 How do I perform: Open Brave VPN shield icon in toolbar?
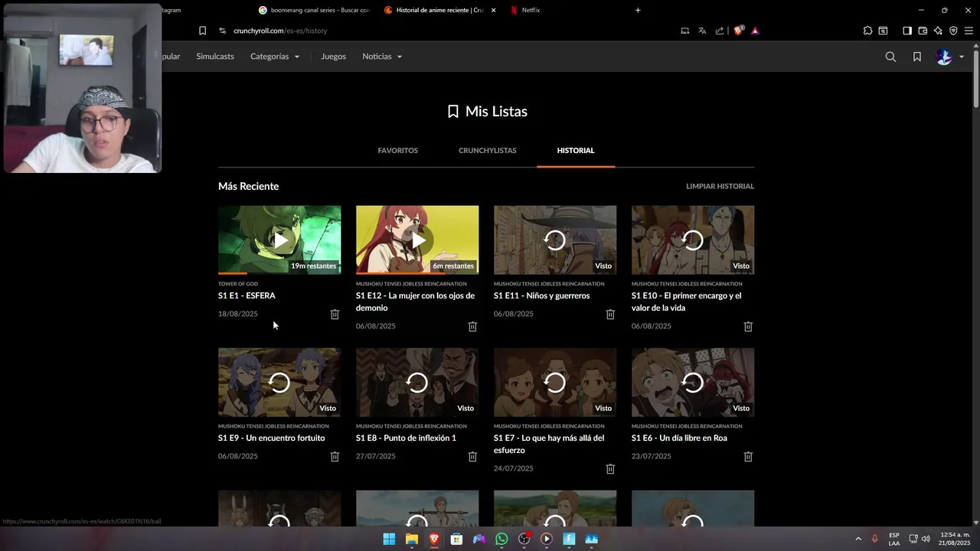(x=953, y=31)
